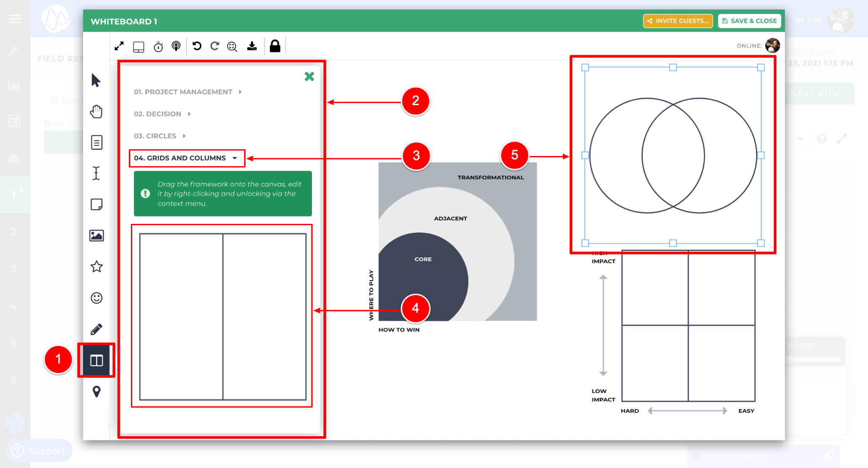The width and height of the screenshot is (868, 468).
Task: Toggle fullscreen expand arrows icon
Action: click(119, 46)
